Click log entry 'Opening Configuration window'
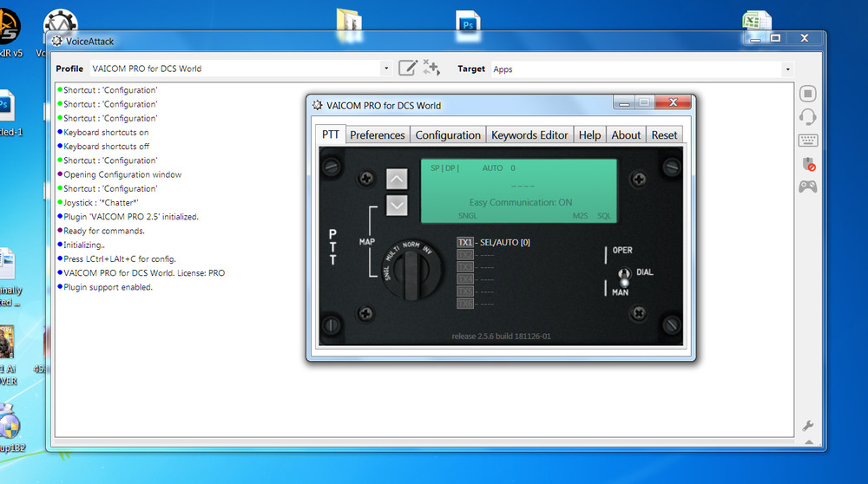Screen dimensions: 868x484 click(122, 174)
